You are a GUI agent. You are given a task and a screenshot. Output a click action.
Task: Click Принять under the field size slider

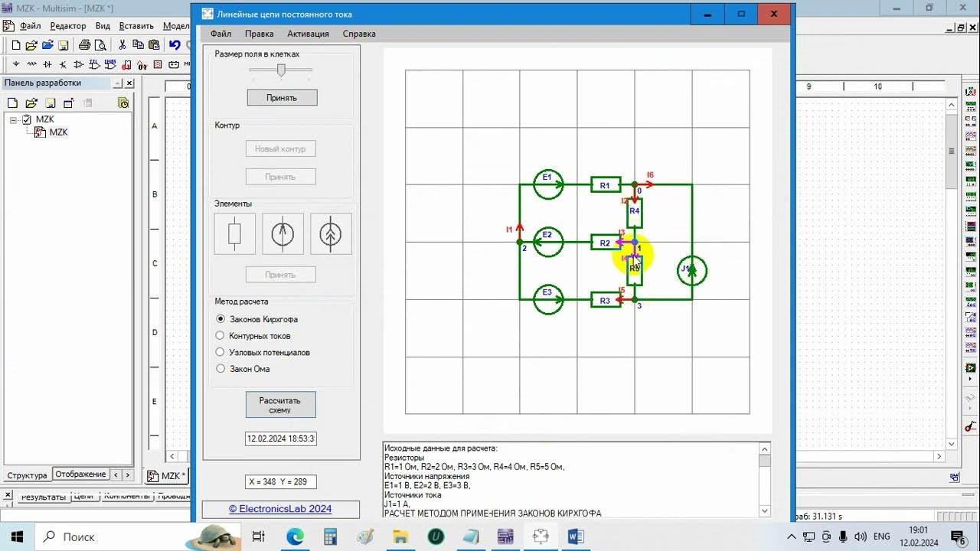click(282, 98)
